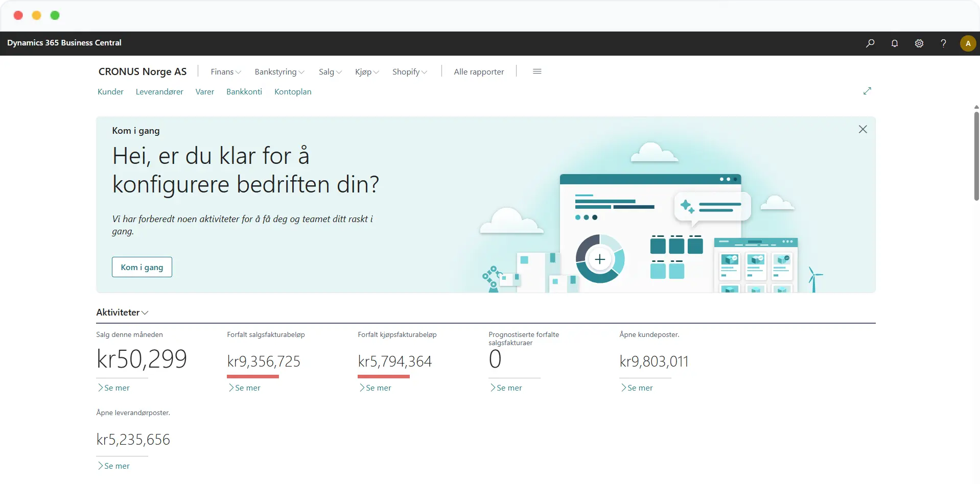The width and height of the screenshot is (980, 484).
Task: Open the kr50,299 monthly sales tile
Action: pyautogui.click(x=142, y=359)
